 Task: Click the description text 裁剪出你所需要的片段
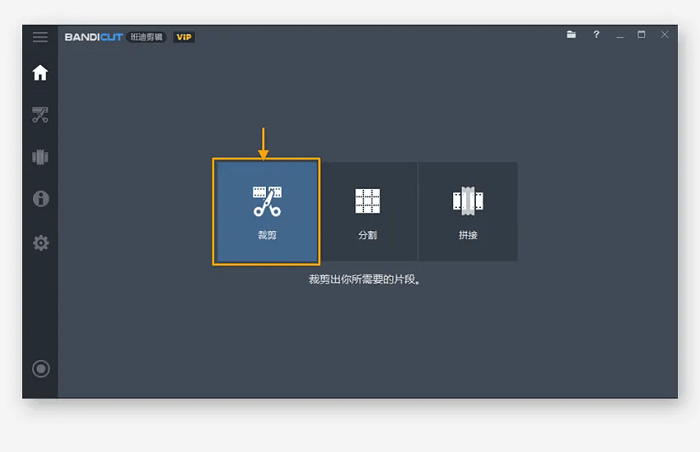[363, 280]
